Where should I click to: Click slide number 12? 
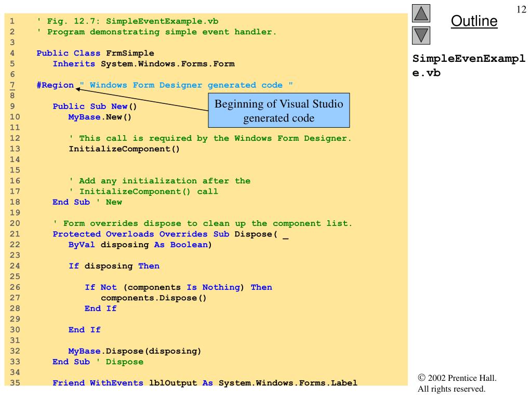point(521,9)
